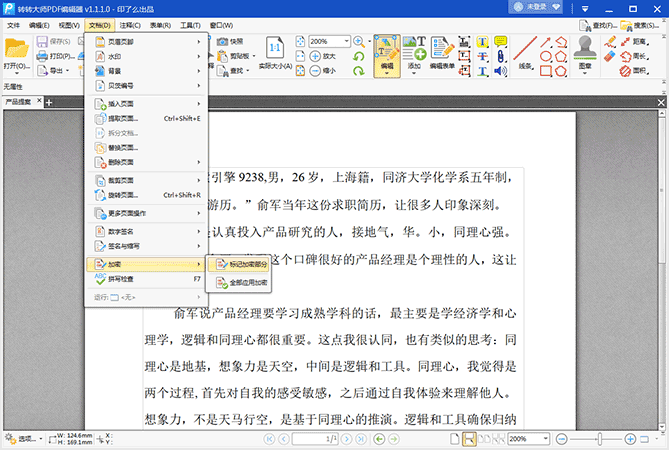Adjust the zoom slider handle in status bar
Image resolution: width=669 pixels, height=450 pixels.
pos(599,439)
